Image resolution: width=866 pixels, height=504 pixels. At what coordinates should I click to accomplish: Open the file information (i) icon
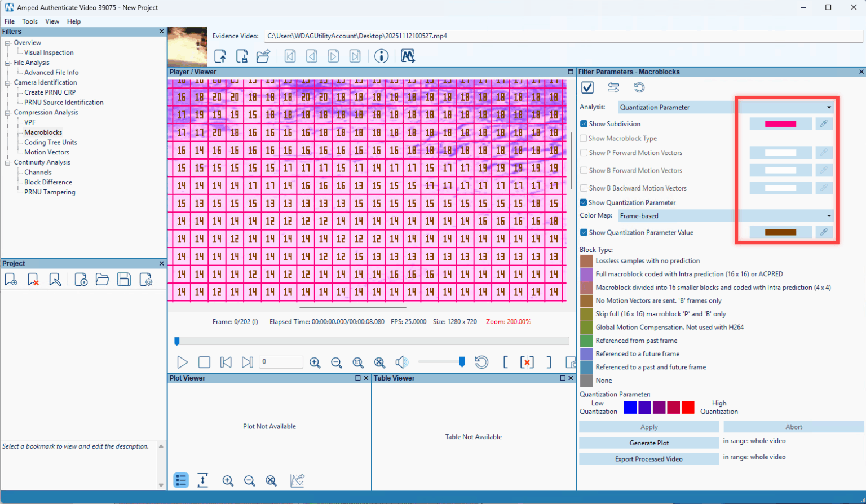(382, 56)
